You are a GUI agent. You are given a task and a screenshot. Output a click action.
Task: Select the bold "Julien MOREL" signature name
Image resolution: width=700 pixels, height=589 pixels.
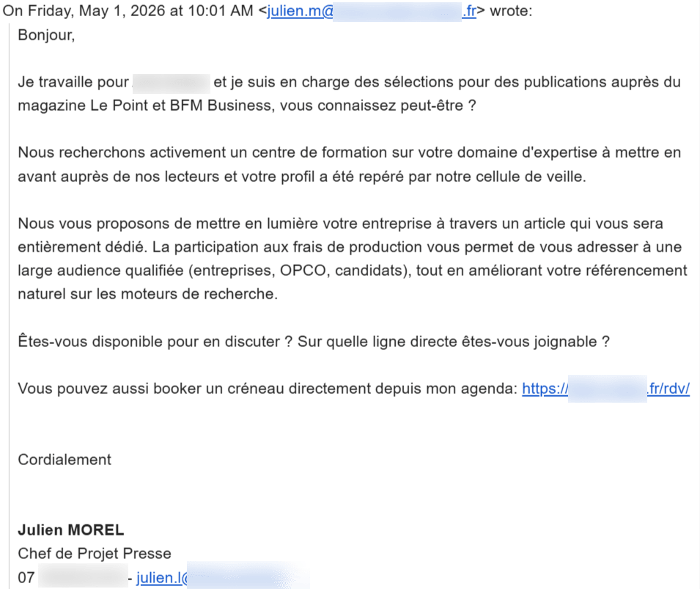71,530
